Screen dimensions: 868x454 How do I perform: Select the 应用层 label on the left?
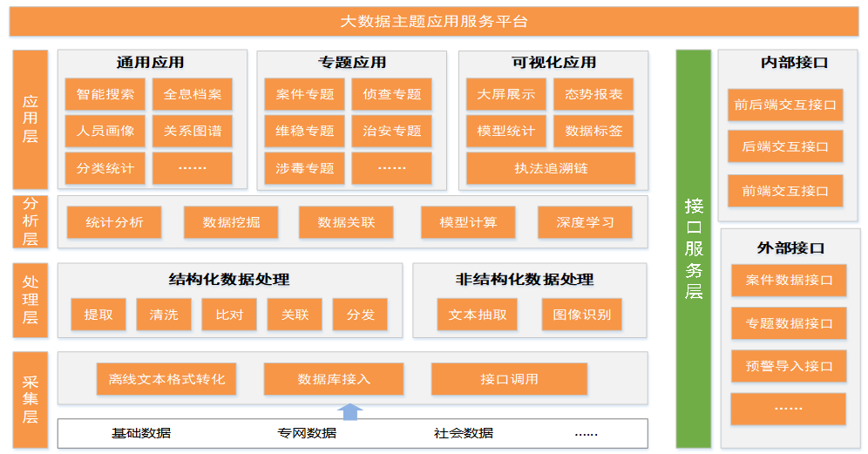click(x=31, y=119)
